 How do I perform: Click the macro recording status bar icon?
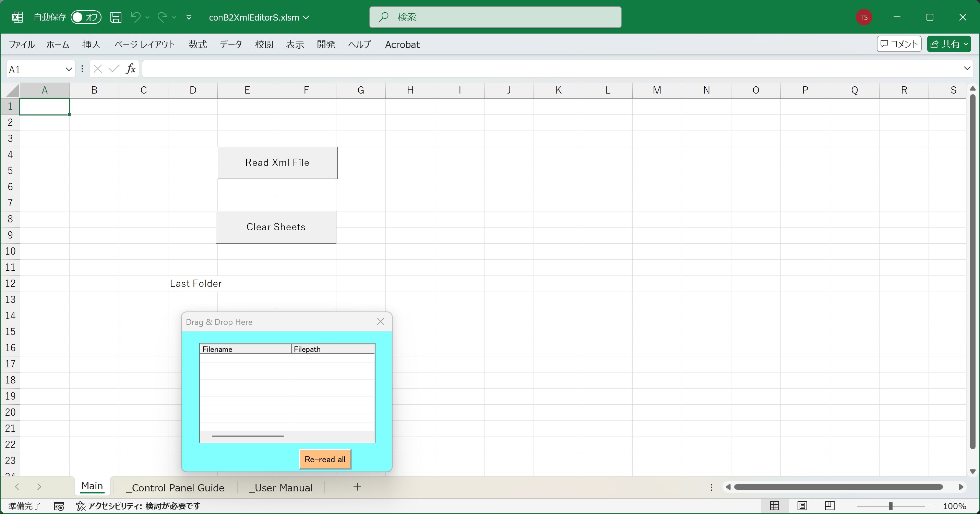(59, 506)
